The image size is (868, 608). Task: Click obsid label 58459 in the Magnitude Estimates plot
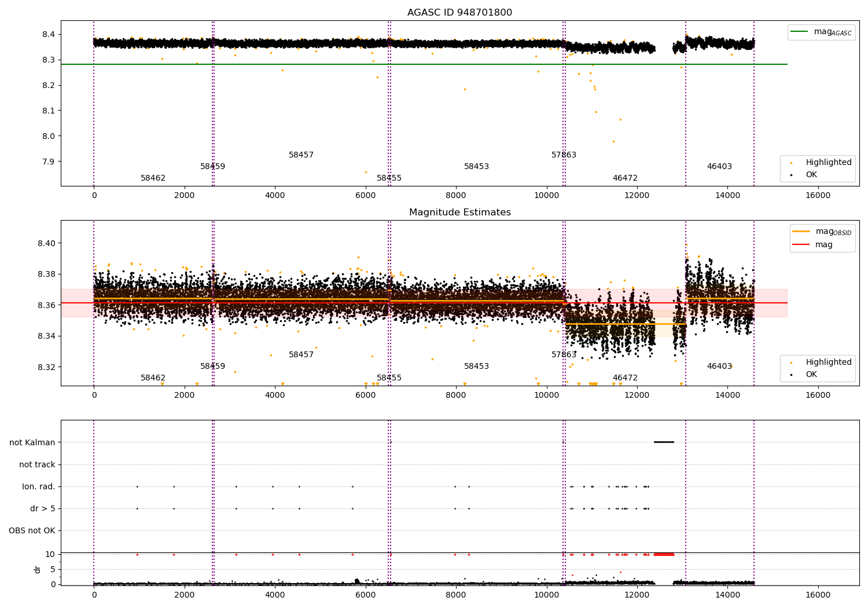[212, 367]
